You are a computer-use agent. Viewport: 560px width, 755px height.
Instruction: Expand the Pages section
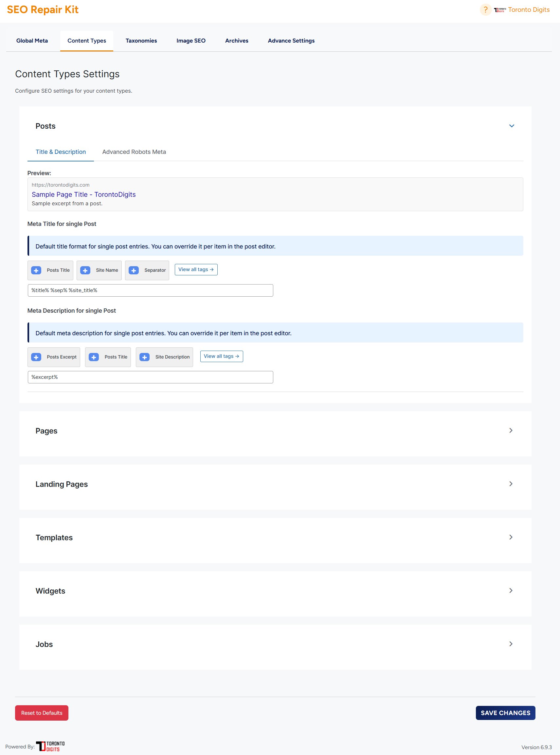pos(511,431)
